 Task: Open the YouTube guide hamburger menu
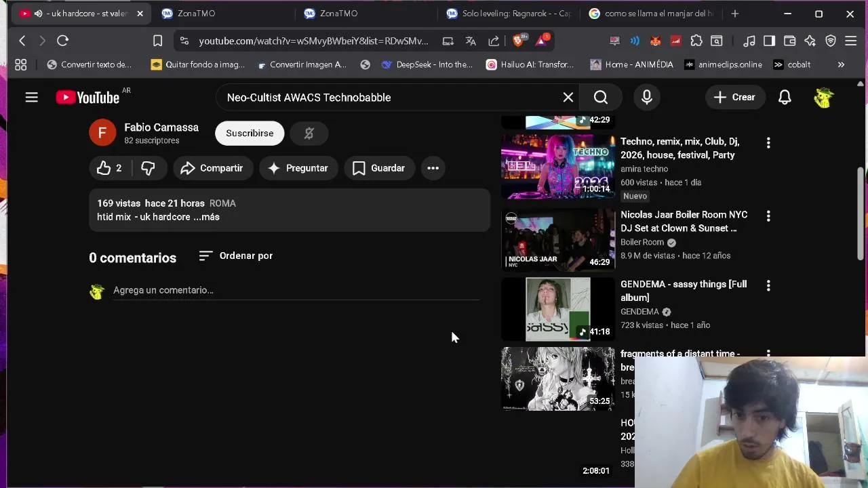pyautogui.click(x=31, y=97)
